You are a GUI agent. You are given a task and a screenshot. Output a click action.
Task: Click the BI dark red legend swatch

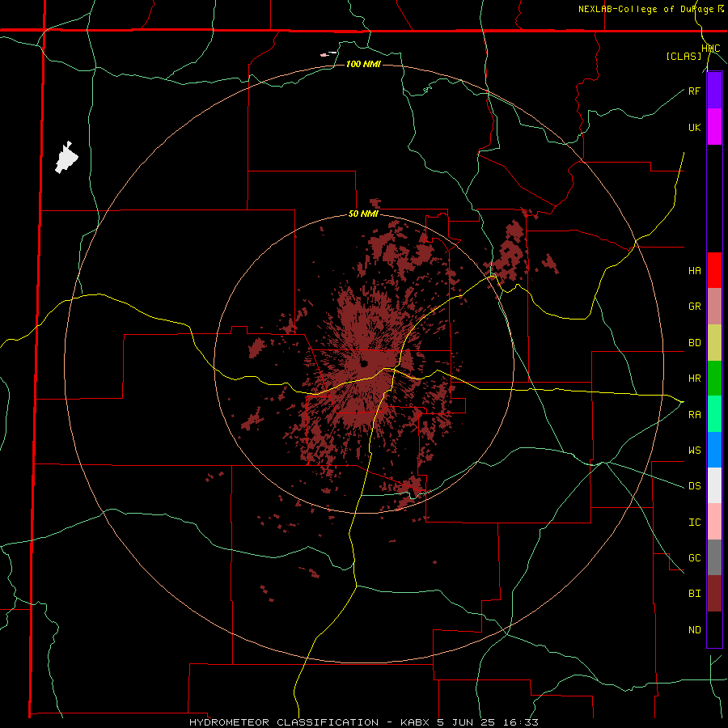coord(714,594)
